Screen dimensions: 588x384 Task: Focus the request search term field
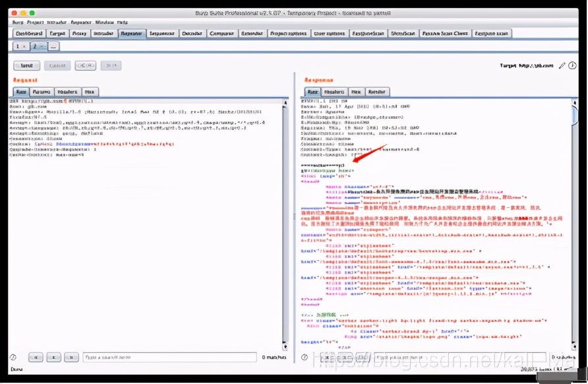pos(169,358)
